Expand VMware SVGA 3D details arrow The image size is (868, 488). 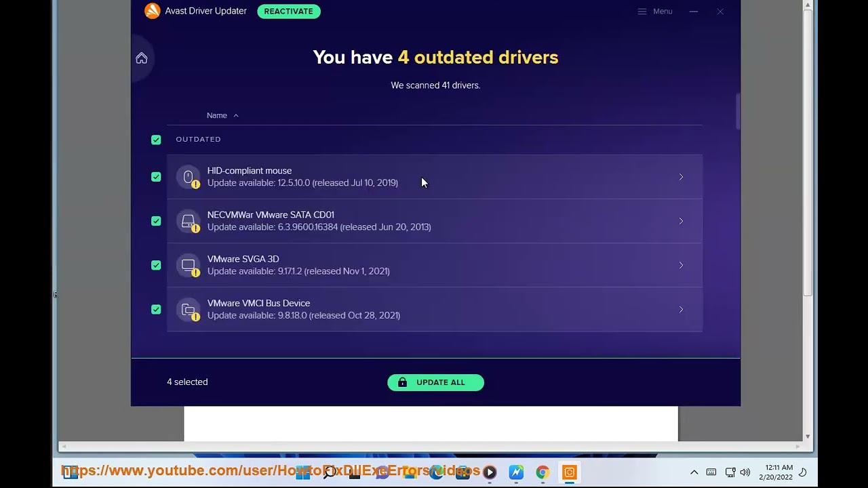(681, 265)
